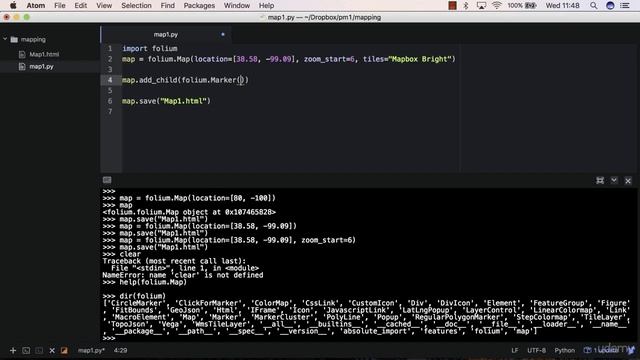Change LF line ending in status bar

click(x=515, y=350)
